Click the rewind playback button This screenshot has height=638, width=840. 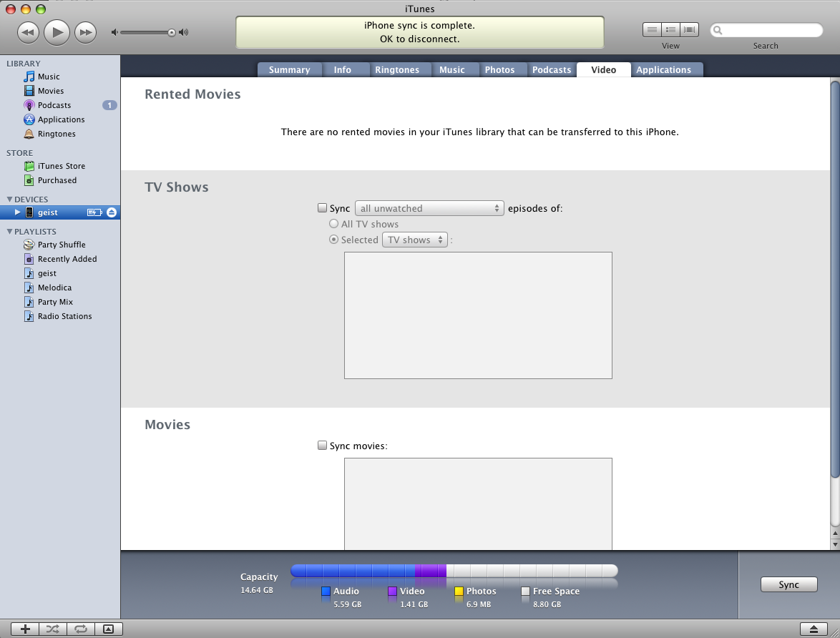pos(28,32)
